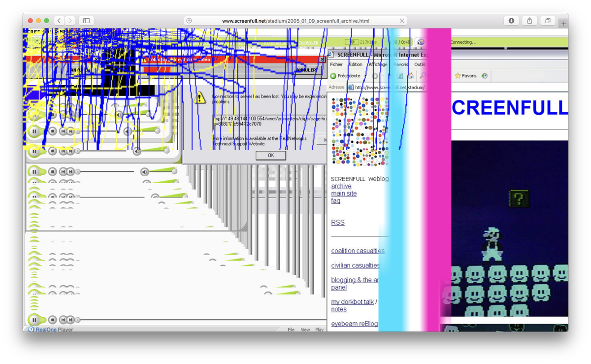The image size is (591, 364).
Task: Click the Internet Explorer search magnifier icon
Action: pos(422,76)
